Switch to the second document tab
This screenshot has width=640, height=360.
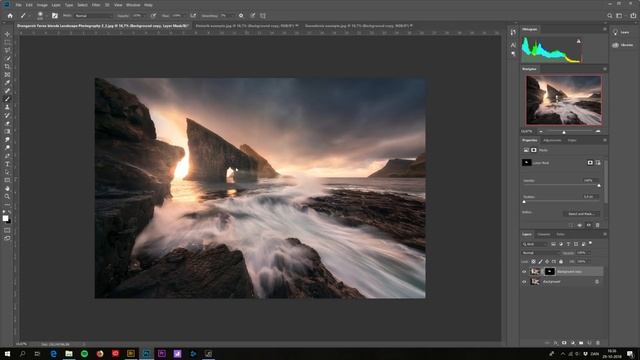247,26
